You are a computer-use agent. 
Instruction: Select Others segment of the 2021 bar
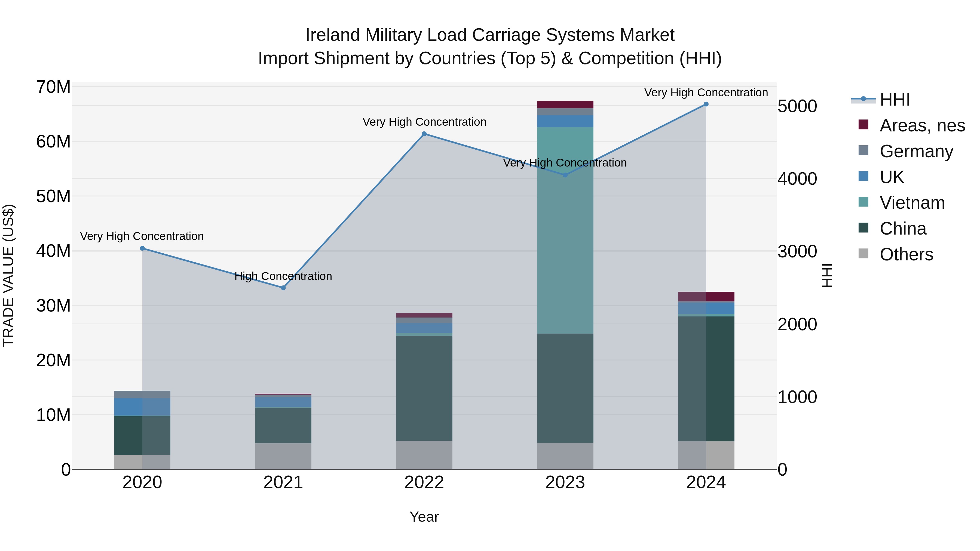(x=283, y=456)
